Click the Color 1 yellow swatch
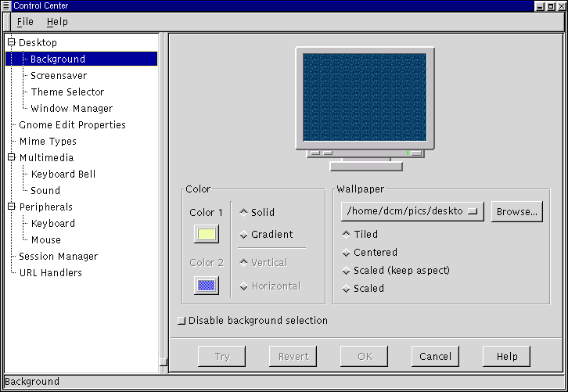 pos(207,234)
